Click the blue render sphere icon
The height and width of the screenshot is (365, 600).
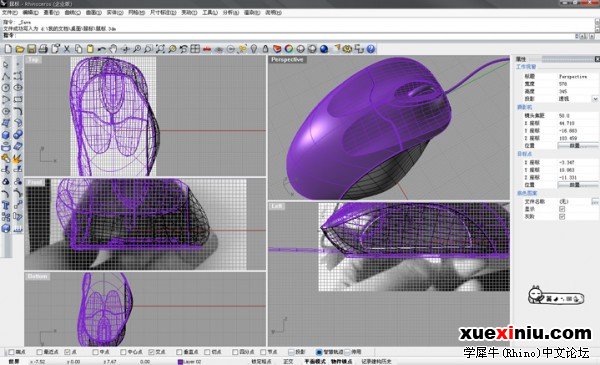click(x=324, y=49)
